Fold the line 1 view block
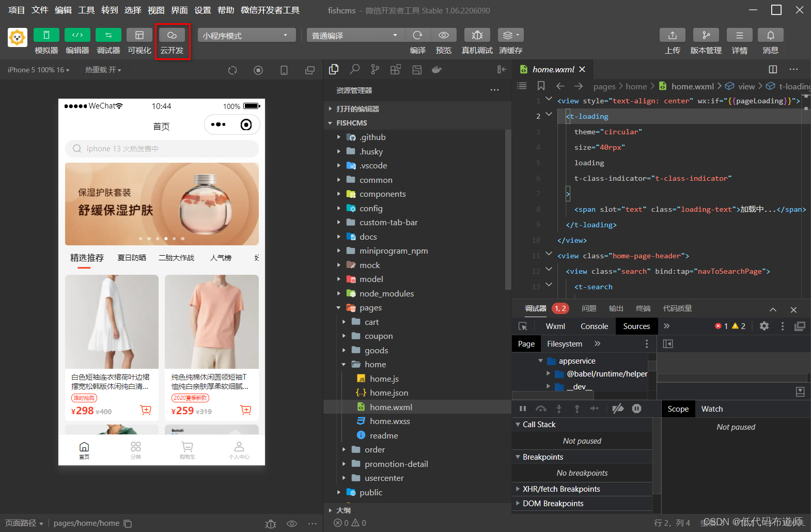811x532 pixels. (549, 99)
